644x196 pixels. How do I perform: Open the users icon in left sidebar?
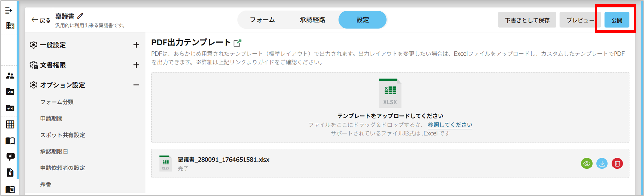point(10,76)
